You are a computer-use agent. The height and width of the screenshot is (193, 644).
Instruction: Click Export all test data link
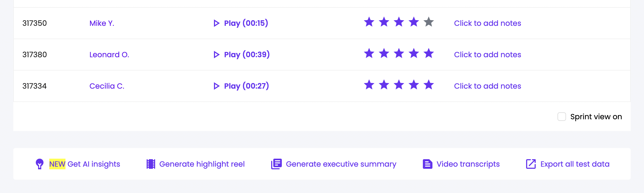[x=575, y=164]
